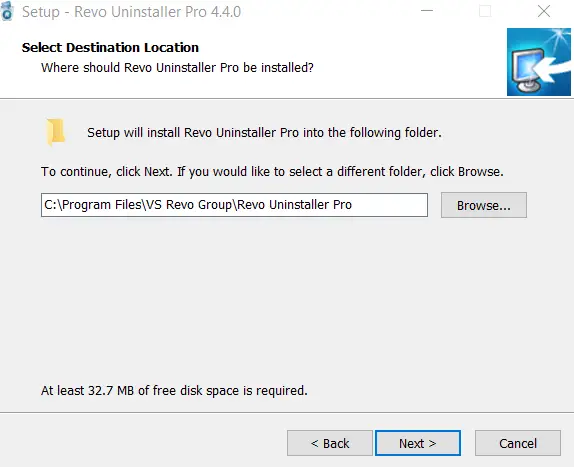The width and height of the screenshot is (574, 467).
Task: Go to previous step with Back
Action: pyautogui.click(x=329, y=443)
